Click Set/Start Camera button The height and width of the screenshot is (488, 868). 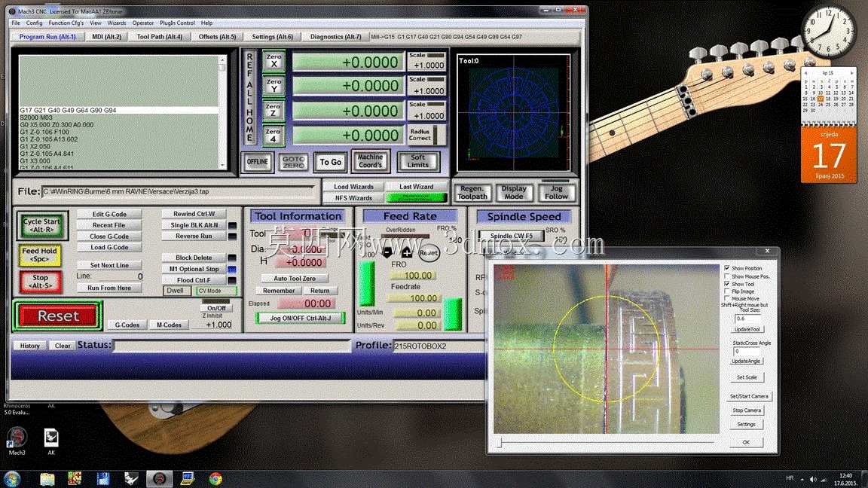click(x=748, y=397)
